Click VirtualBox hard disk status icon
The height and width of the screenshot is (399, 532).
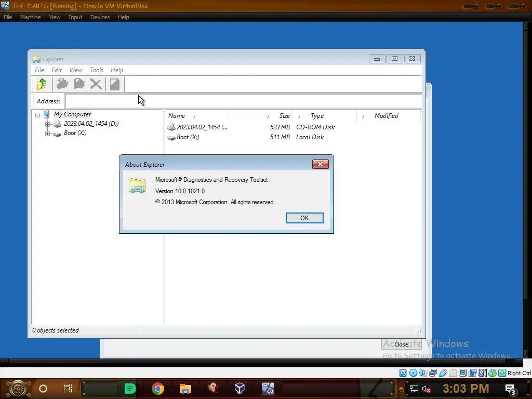coord(403,373)
